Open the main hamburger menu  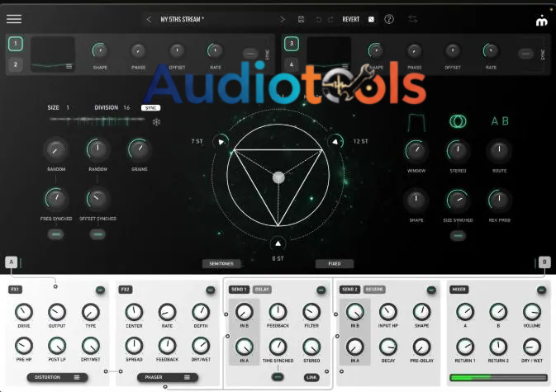tap(14, 19)
